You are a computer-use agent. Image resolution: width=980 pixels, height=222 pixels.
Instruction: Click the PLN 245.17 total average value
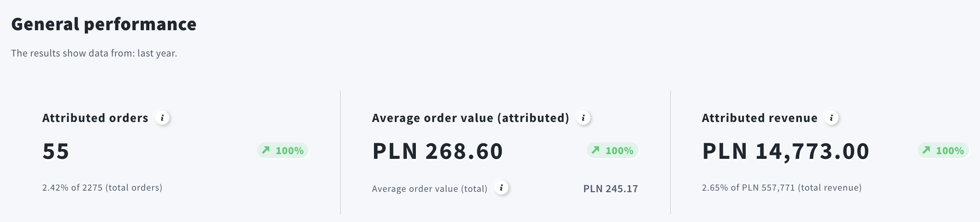610,189
